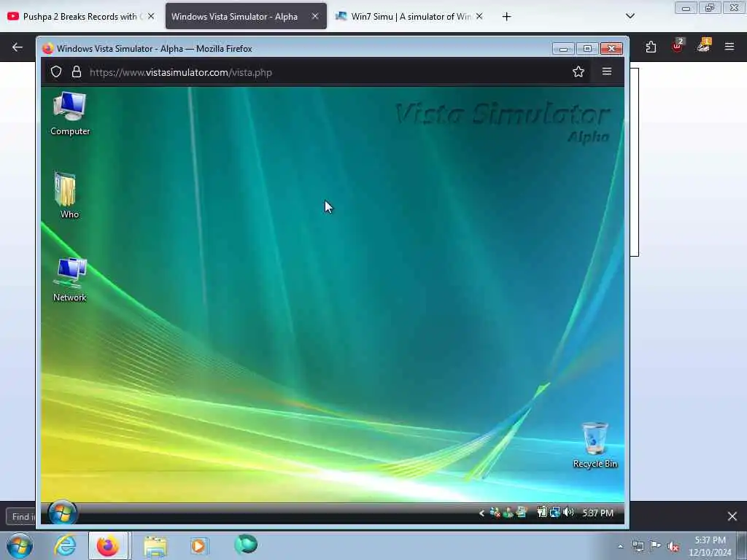Expand hidden tray icons in Vista simulator
This screenshot has height=560, width=747.
point(481,513)
